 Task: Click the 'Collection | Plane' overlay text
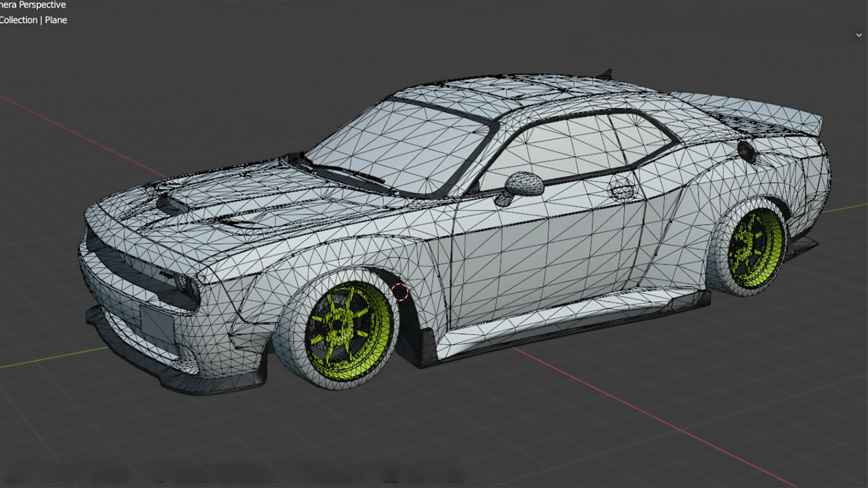(x=33, y=20)
